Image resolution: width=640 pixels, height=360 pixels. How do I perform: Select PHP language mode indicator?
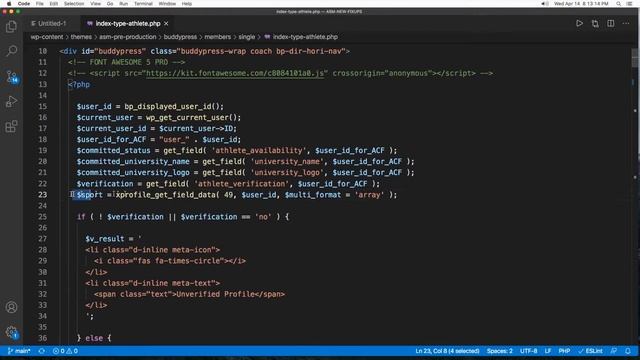pos(564,351)
